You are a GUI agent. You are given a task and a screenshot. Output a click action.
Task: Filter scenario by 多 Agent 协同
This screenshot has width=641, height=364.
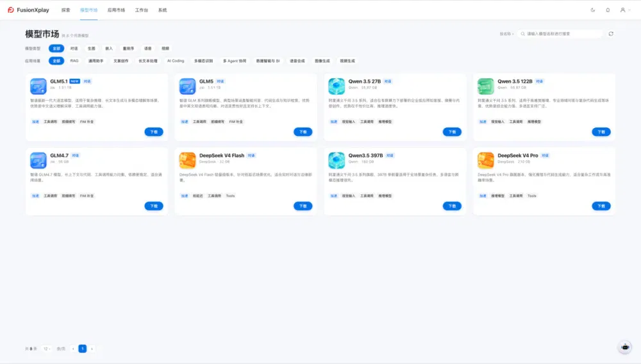coord(234,61)
